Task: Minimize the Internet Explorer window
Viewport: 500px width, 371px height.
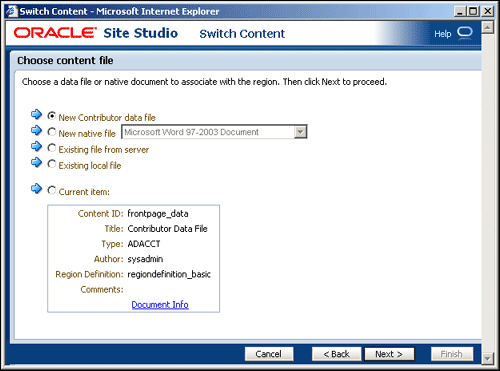Action: point(460,12)
